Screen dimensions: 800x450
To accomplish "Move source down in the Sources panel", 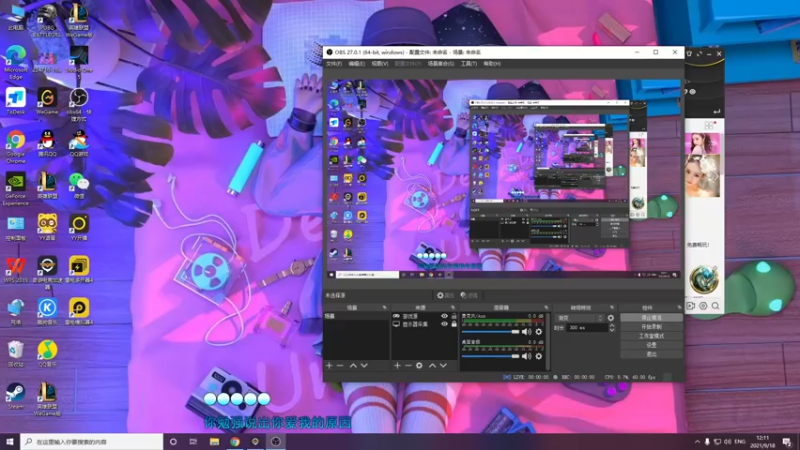I will point(443,365).
